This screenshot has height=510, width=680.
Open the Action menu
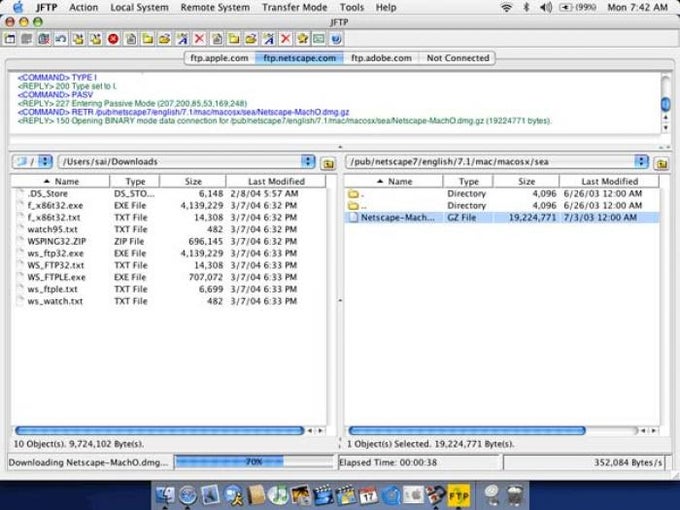[83, 7]
